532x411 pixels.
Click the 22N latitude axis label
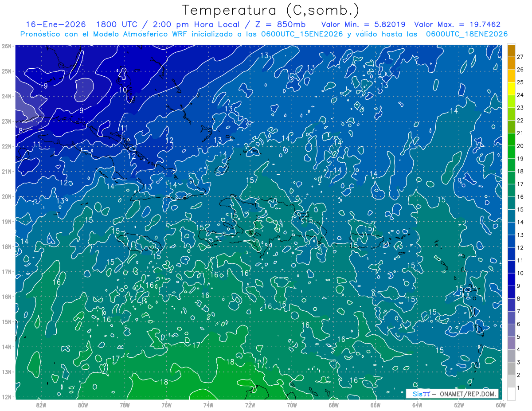(6, 146)
